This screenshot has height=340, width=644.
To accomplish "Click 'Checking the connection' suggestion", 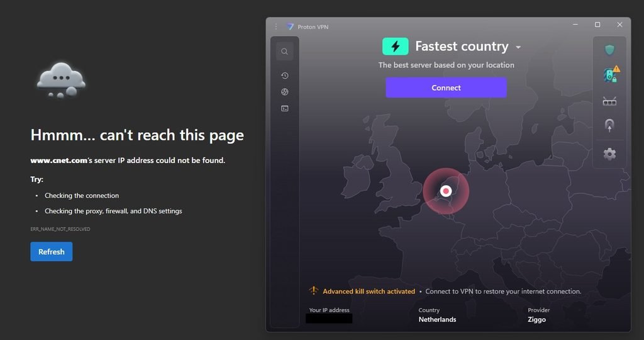I will (82, 196).
